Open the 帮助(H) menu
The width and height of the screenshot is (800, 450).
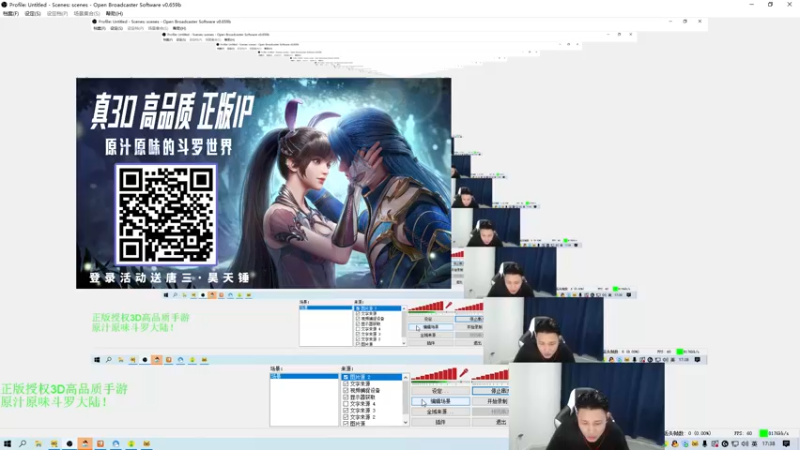point(114,14)
